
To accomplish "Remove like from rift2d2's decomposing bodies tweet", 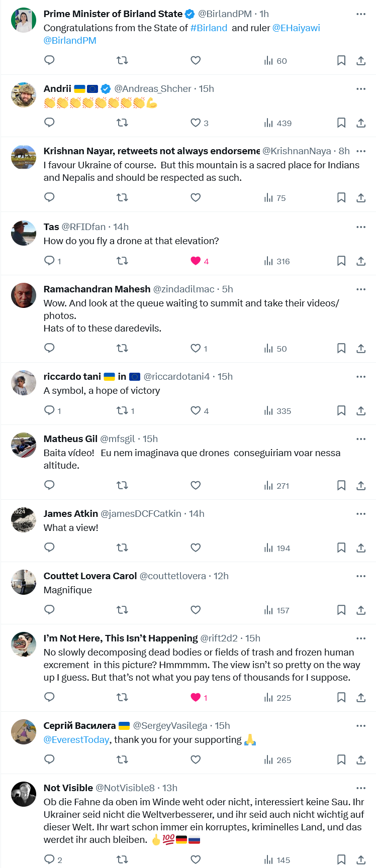I will 196,697.
